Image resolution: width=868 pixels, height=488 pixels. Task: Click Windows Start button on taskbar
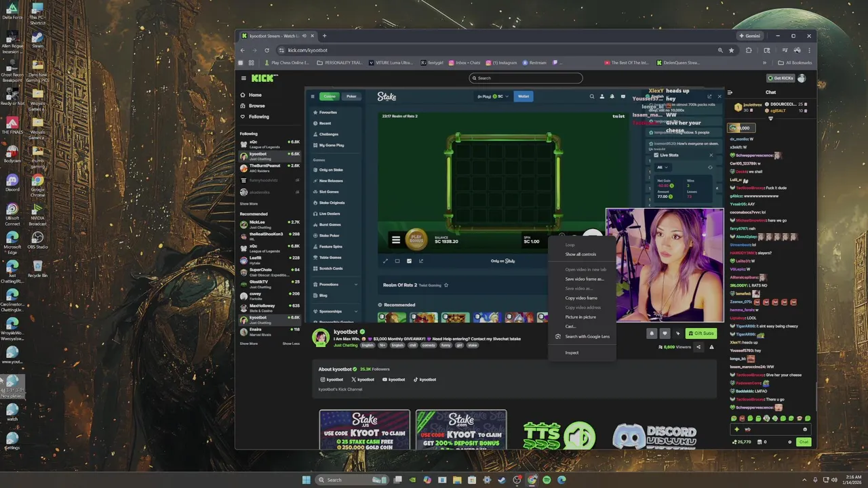(x=307, y=480)
